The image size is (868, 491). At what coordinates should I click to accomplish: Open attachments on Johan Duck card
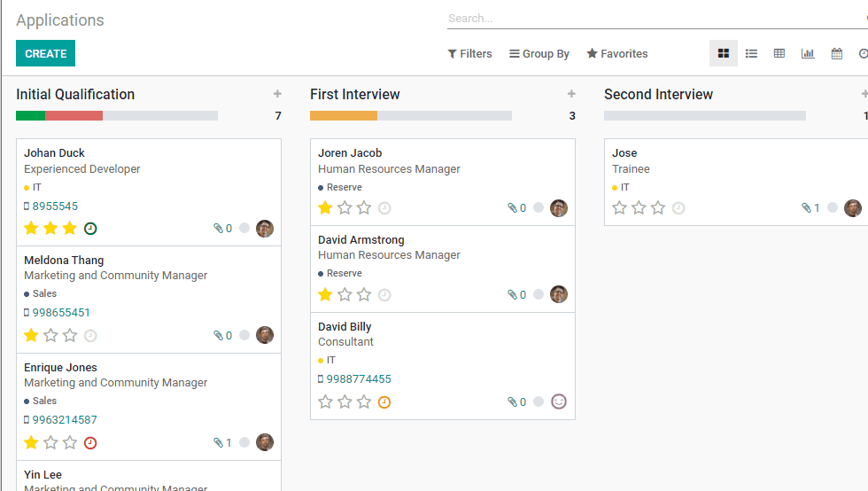[222, 229]
